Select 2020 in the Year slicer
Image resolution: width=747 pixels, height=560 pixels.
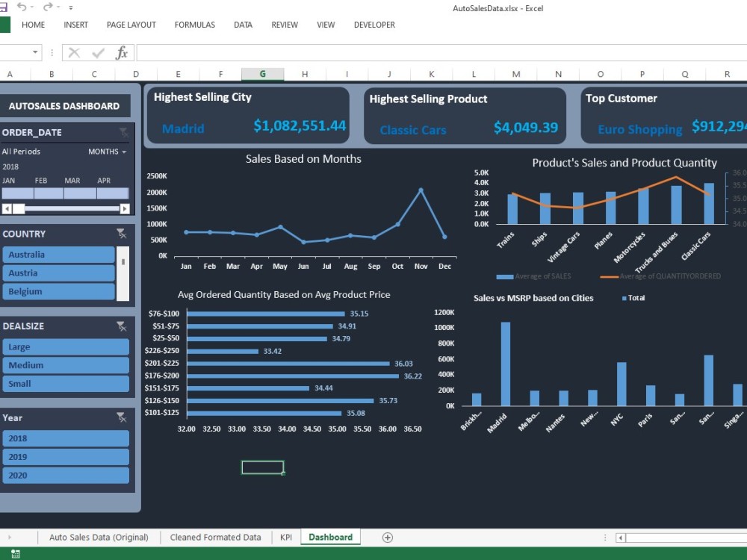66,475
